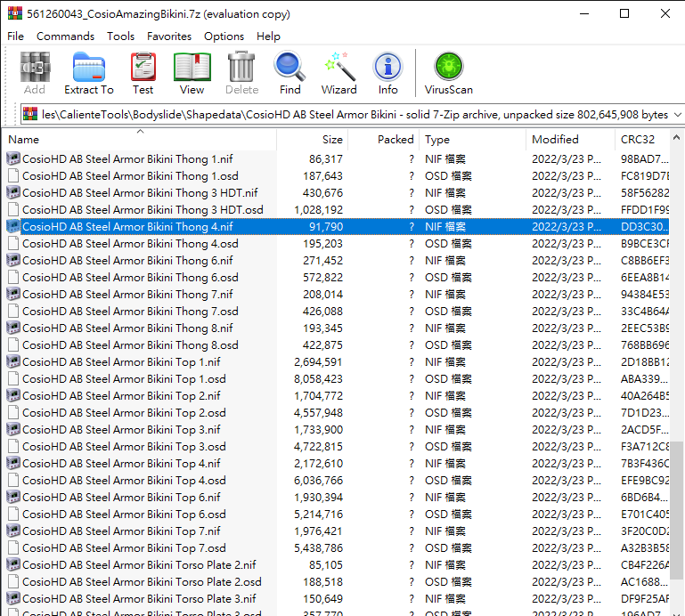The width and height of the screenshot is (685, 616).
Task: Click CRC32 value 98BAD7
Action: coord(644,159)
